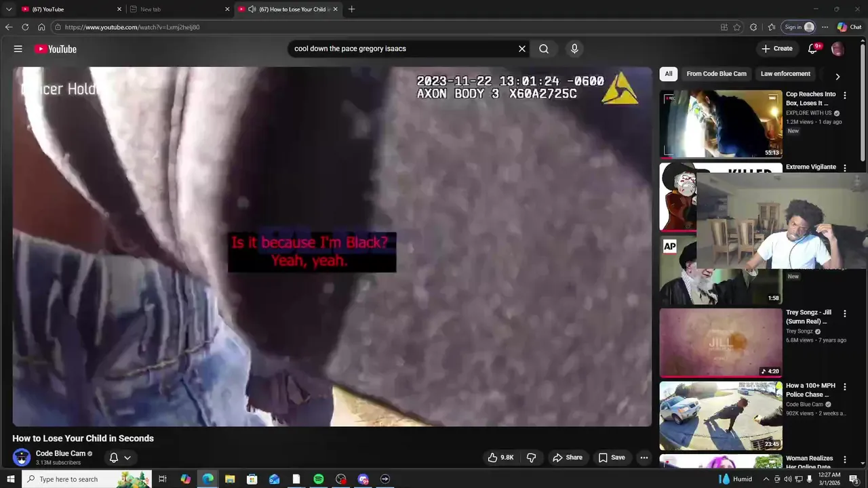868x488 pixels.
Task: Reload the page with refresh icon
Action: click(x=25, y=27)
